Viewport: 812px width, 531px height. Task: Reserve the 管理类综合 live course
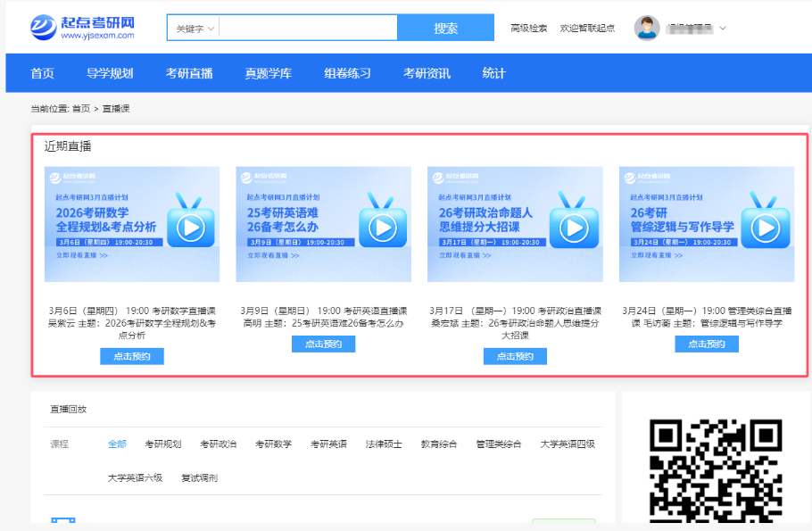click(x=707, y=344)
